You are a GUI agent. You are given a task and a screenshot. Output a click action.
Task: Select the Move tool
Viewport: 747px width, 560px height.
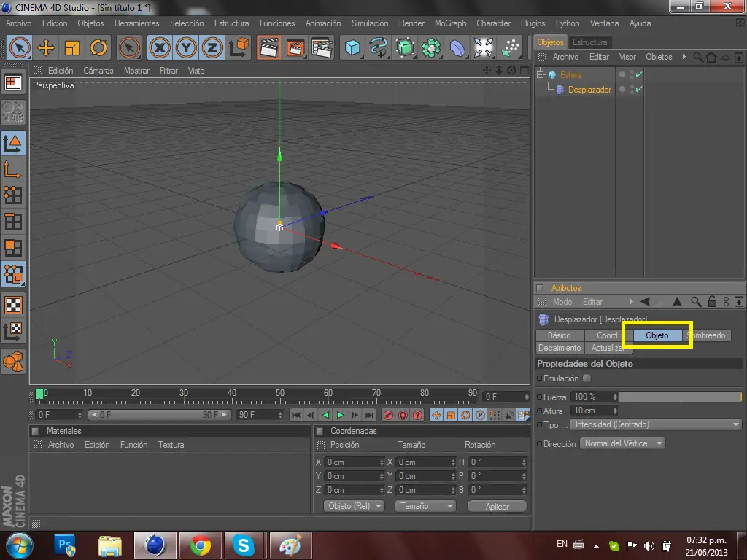point(46,47)
